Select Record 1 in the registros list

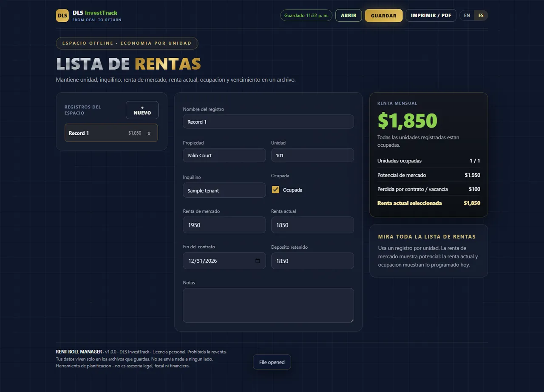click(111, 133)
